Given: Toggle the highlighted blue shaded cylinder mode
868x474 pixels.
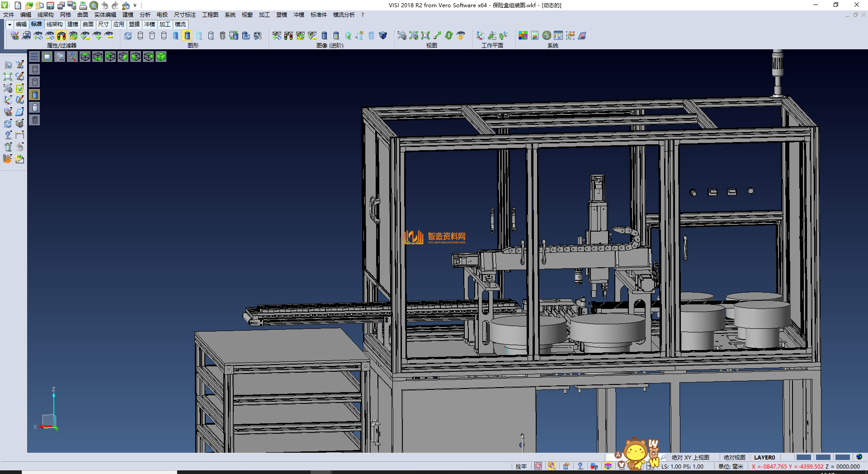Looking at the screenshot, I should tap(187, 36).
